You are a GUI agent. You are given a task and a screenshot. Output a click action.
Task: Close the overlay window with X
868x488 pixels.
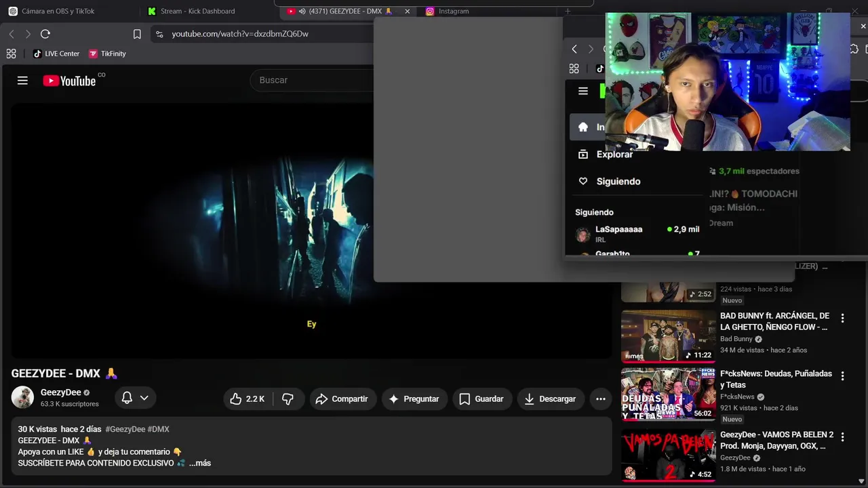click(863, 26)
